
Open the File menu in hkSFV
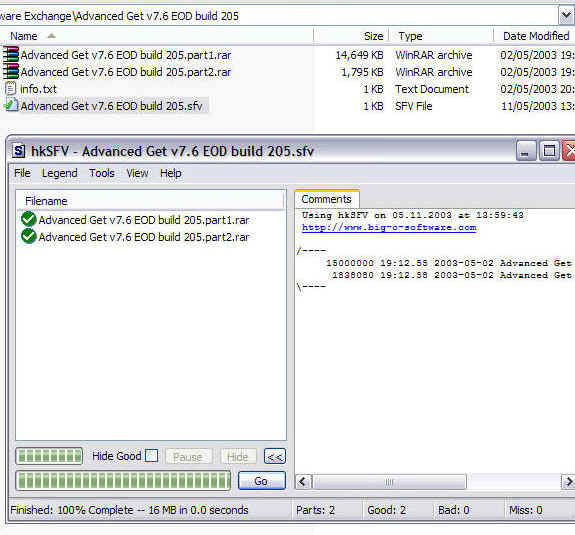point(22,173)
